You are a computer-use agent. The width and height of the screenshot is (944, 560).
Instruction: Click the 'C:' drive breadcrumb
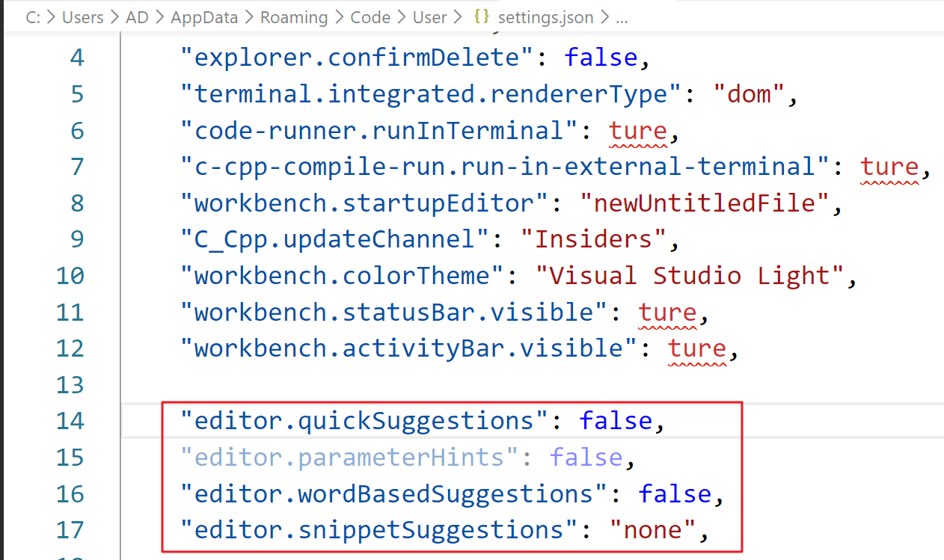(x=33, y=17)
